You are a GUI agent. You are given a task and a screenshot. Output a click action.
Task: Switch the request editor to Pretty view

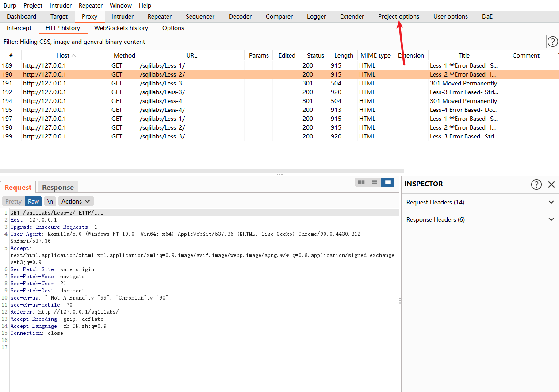coord(13,201)
